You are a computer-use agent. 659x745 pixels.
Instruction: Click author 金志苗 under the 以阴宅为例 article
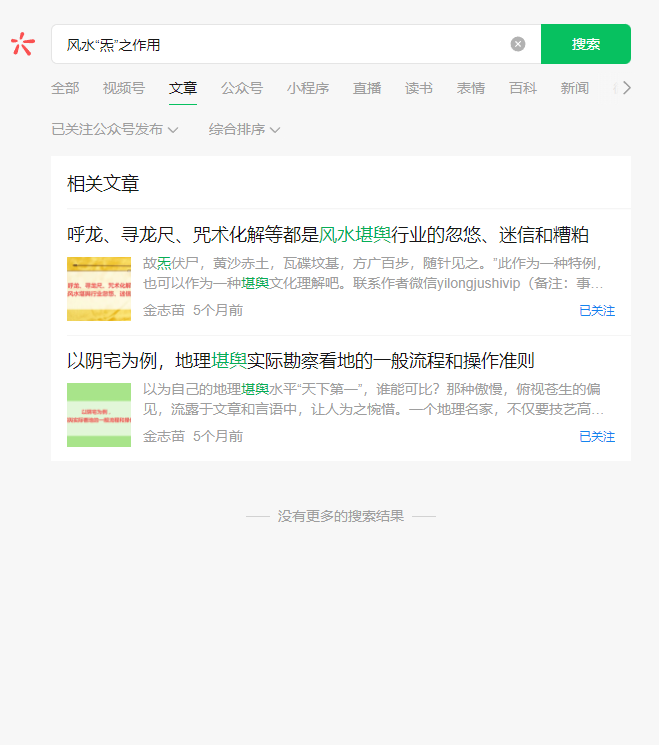pyautogui.click(x=164, y=436)
